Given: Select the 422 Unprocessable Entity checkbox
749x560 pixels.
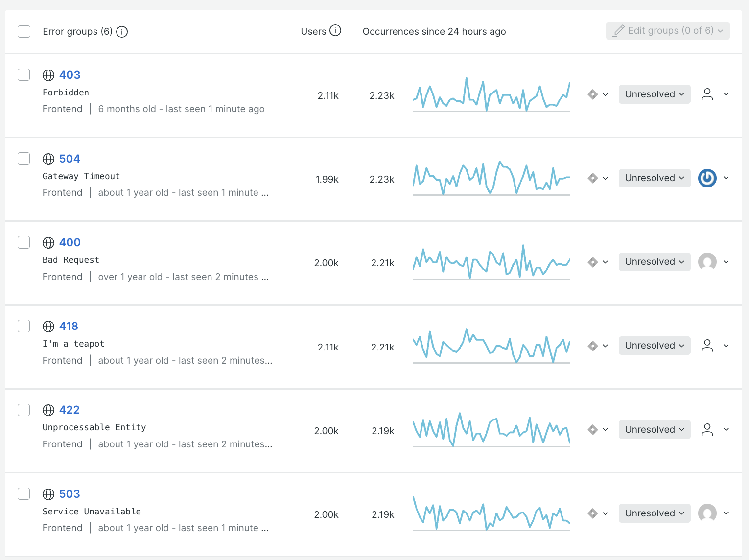Looking at the screenshot, I should click(x=24, y=410).
